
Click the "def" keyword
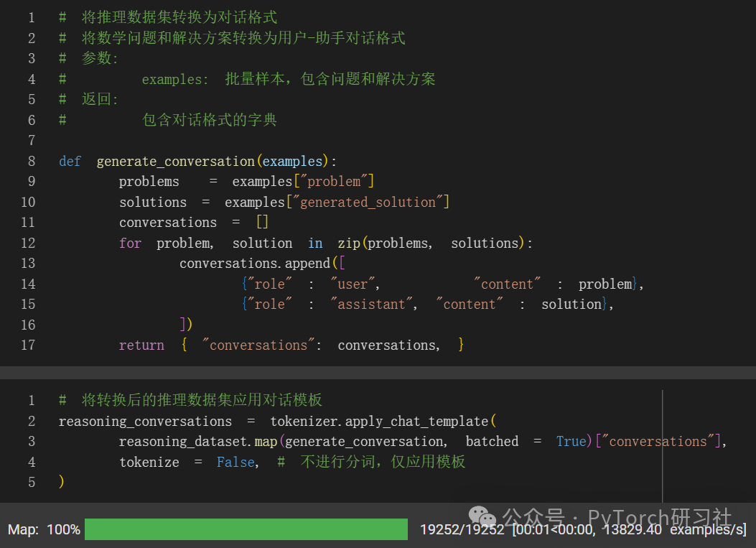pyautogui.click(x=70, y=161)
